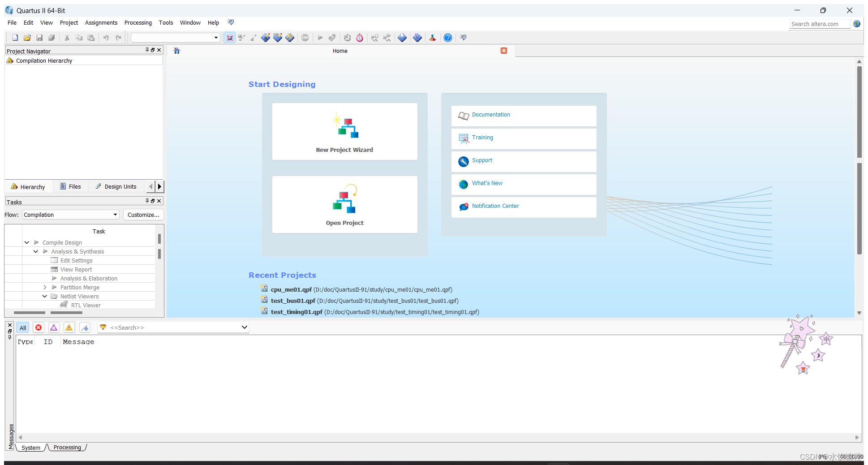Click the Search altera.com field
The height and width of the screenshot is (465, 868).
820,24
